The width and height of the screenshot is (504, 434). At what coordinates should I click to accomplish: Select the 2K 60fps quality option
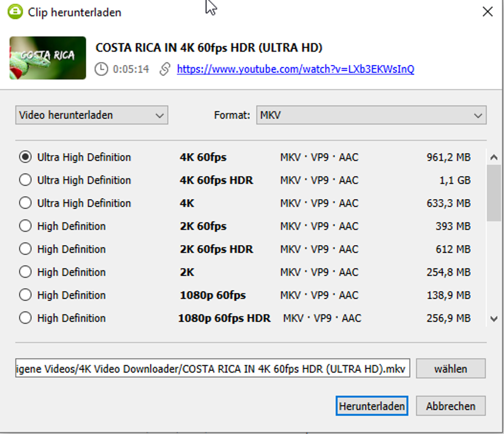click(x=25, y=226)
